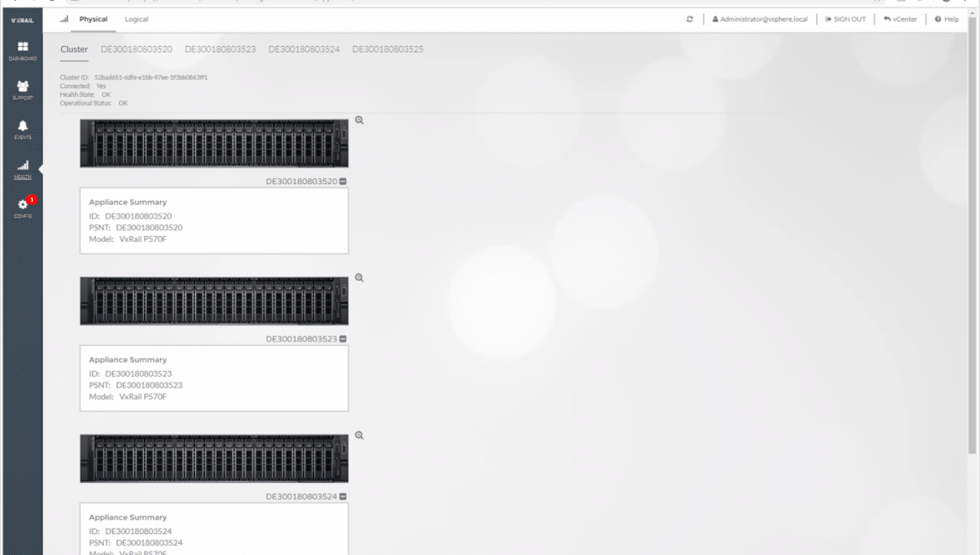Click the DE300180803523 label under second server

pos(302,339)
